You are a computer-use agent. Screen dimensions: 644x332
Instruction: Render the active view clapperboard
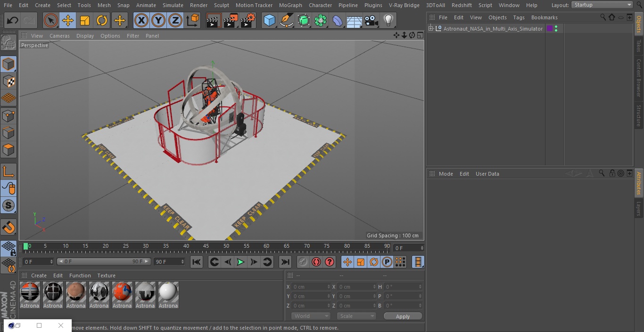(x=214, y=20)
